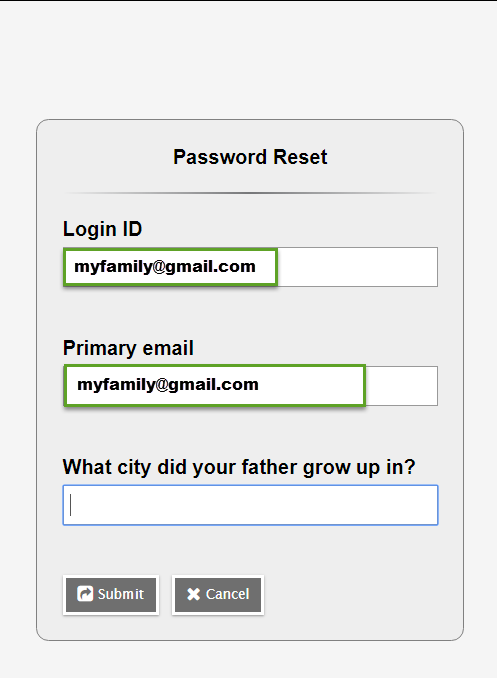Focus the Primary email input field
Screen dimensions: 497x678
[x=250, y=386]
